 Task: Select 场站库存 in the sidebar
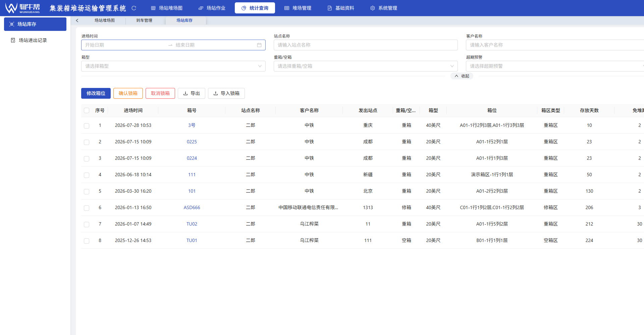click(x=35, y=24)
